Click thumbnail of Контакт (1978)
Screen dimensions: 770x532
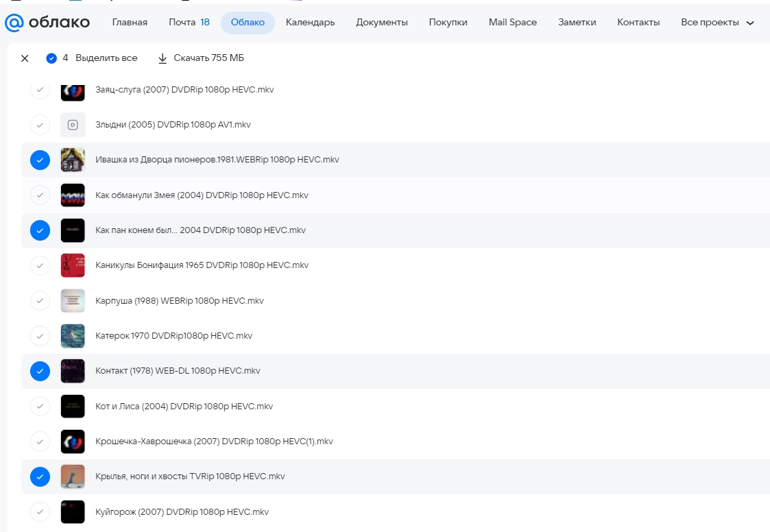[x=73, y=372]
